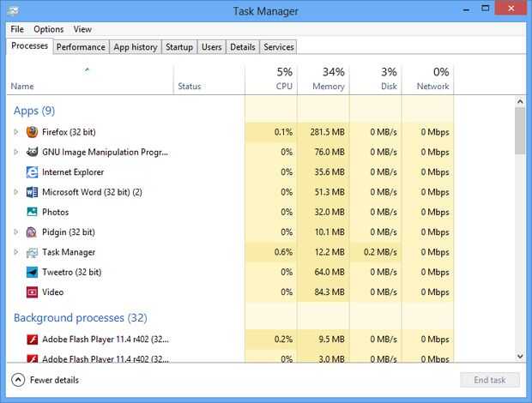The width and height of the screenshot is (532, 403).
Task: Expand the Microsoft Word process group
Action: click(x=15, y=192)
